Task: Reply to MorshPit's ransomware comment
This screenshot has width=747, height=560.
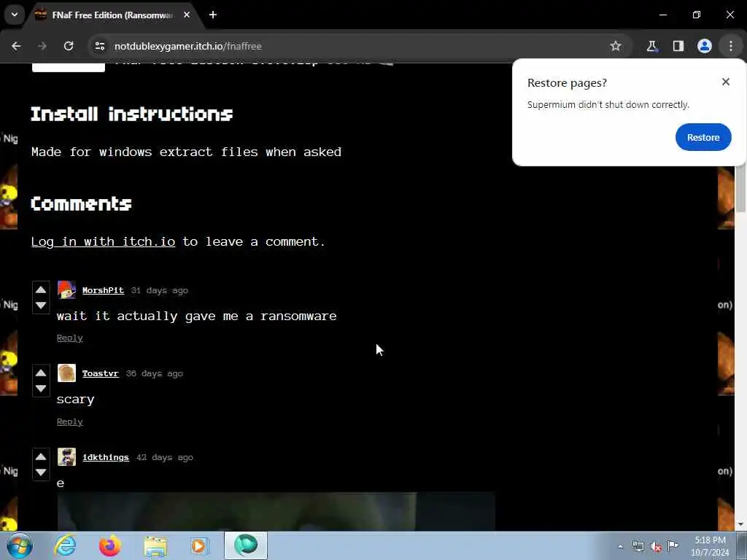Action: (69, 338)
